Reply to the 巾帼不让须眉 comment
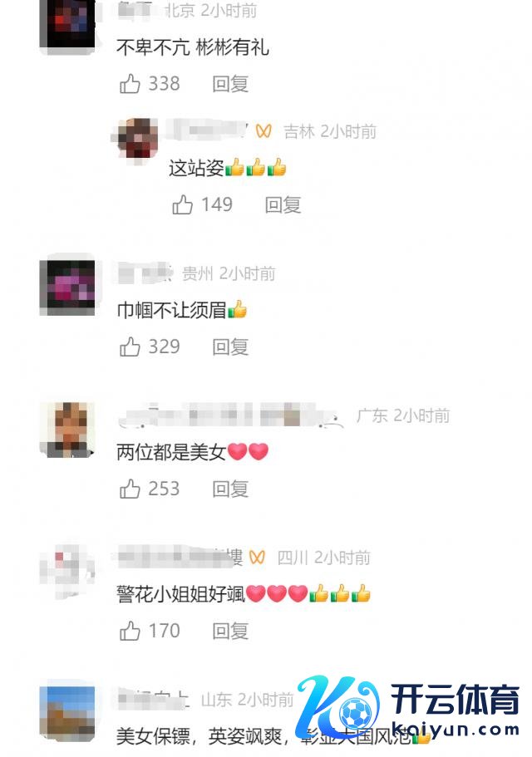Viewport: 532px width, 757px height. [x=230, y=347]
